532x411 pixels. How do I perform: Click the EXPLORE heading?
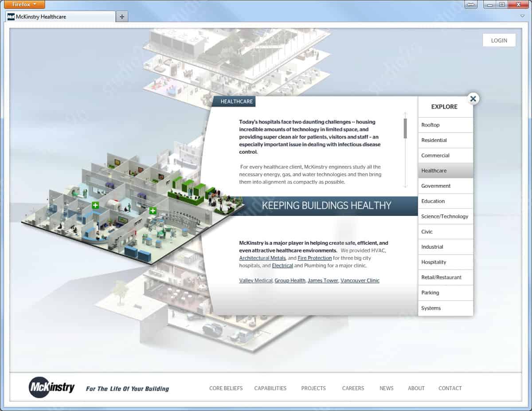click(444, 107)
